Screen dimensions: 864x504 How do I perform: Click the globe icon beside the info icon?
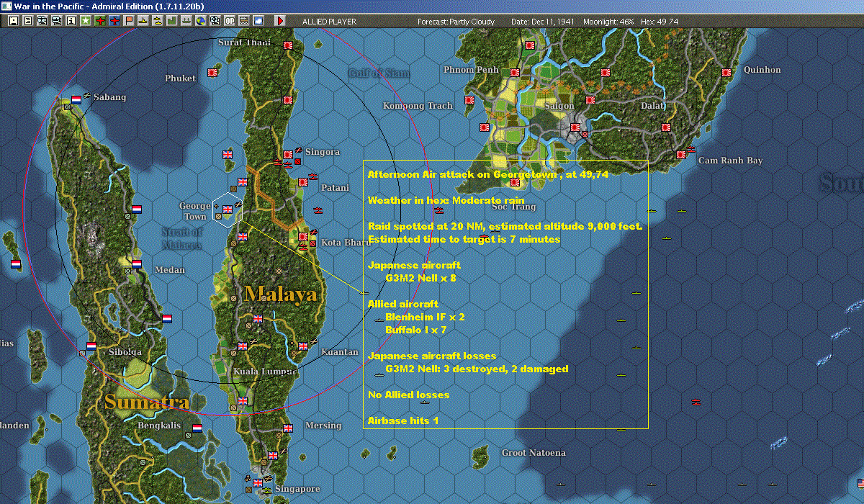coord(57,21)
